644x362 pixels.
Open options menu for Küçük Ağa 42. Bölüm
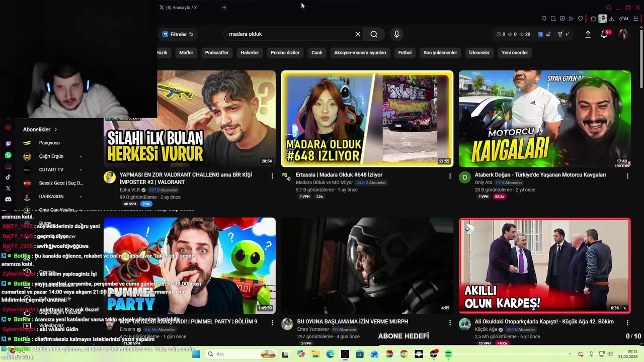click(x=627, y=323)
